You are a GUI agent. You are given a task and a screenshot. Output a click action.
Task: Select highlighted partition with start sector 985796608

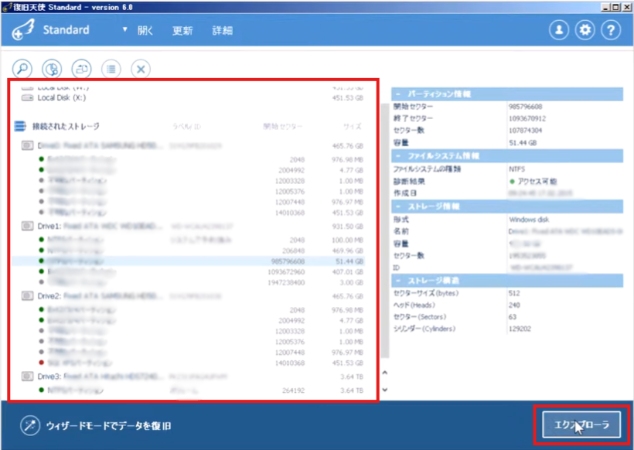coord(188,261)
